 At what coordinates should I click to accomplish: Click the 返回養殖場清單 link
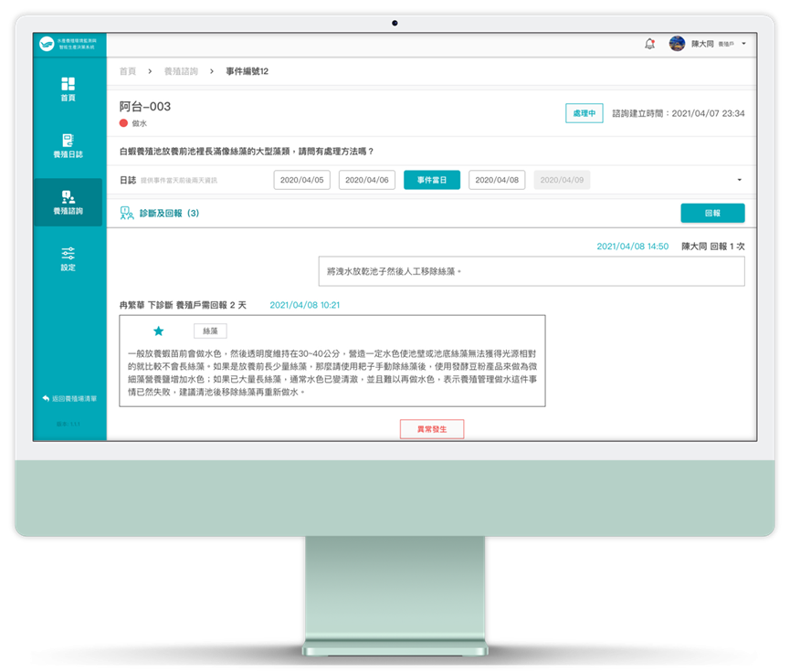pyautogui.click(x=69, y=399)
